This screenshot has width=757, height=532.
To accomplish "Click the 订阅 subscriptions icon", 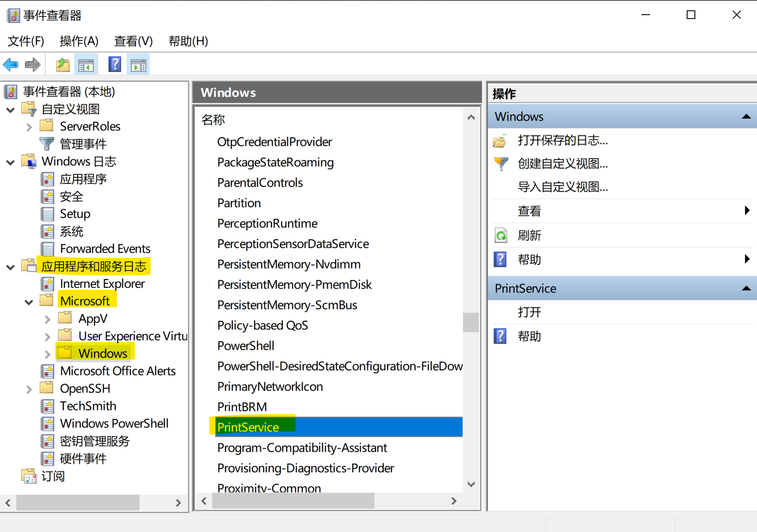I will [29, 476].
